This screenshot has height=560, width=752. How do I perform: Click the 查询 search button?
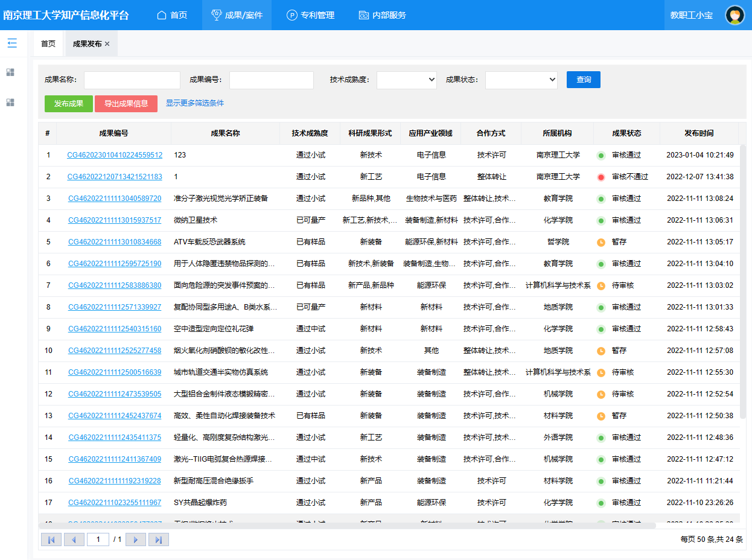pyautogui.click(x=584, y=80)
